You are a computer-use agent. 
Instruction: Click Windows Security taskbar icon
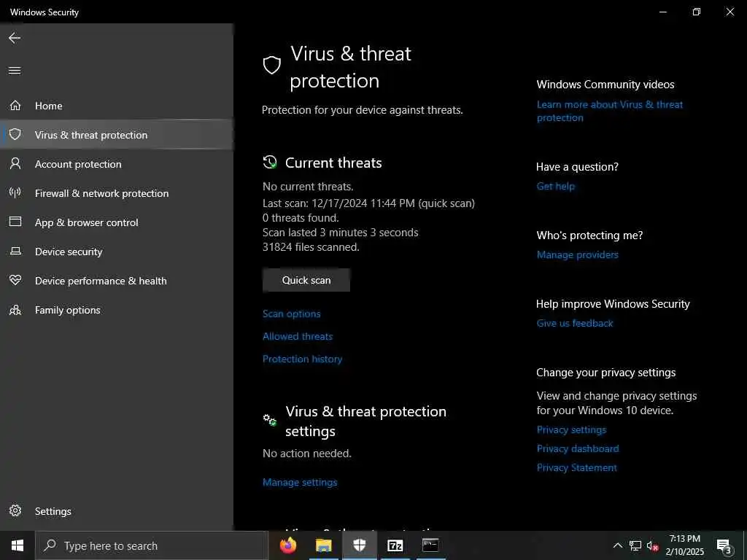tap(359, 545)
